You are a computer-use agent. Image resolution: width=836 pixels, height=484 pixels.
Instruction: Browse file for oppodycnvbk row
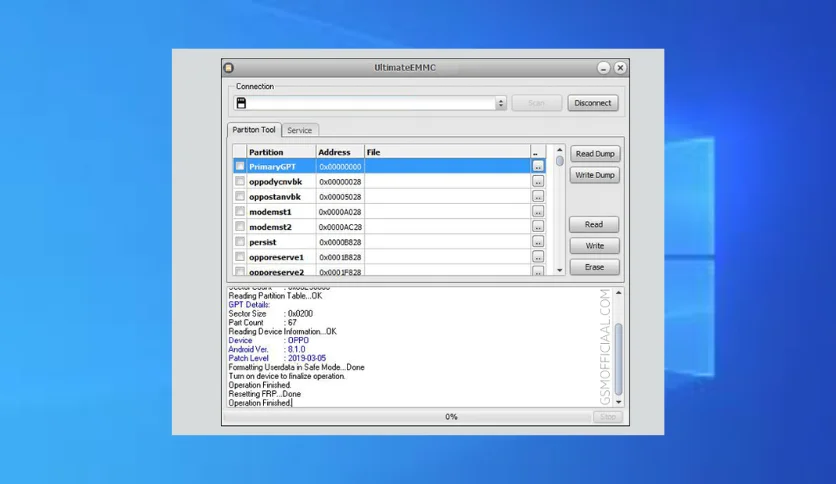[x=538, y=181]
